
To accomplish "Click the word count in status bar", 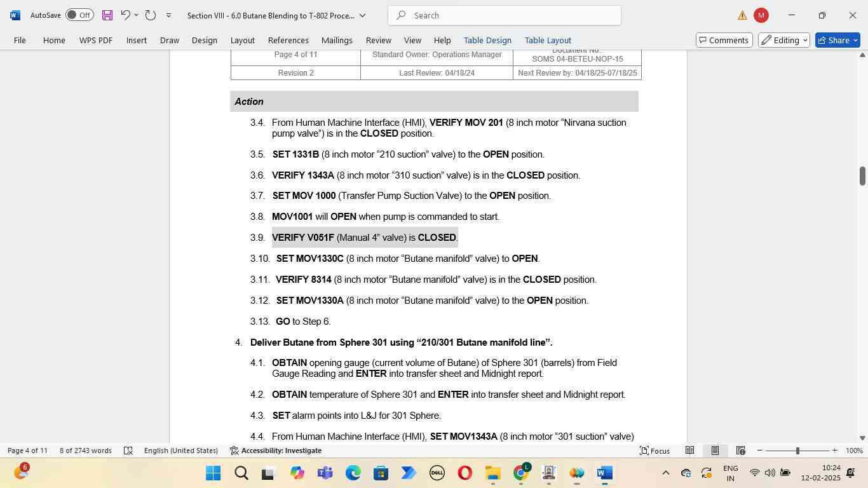I will click(x=86, y=451).
